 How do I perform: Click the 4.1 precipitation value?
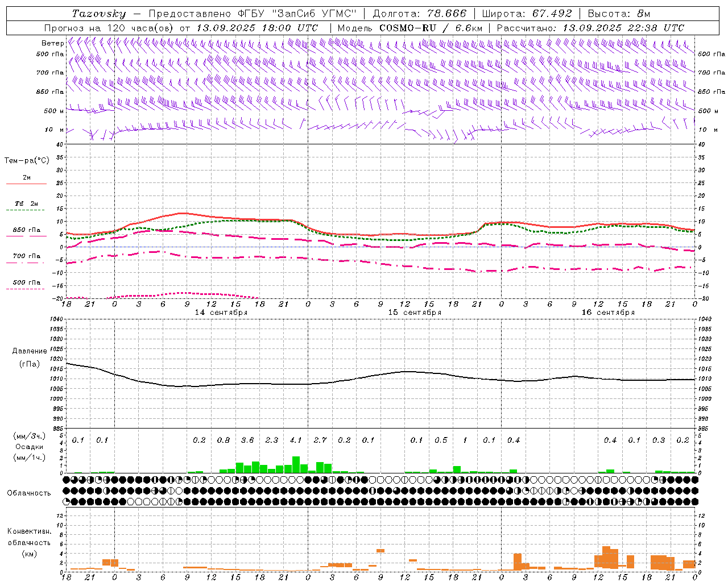pyautogui.click(x=296, y=440)
